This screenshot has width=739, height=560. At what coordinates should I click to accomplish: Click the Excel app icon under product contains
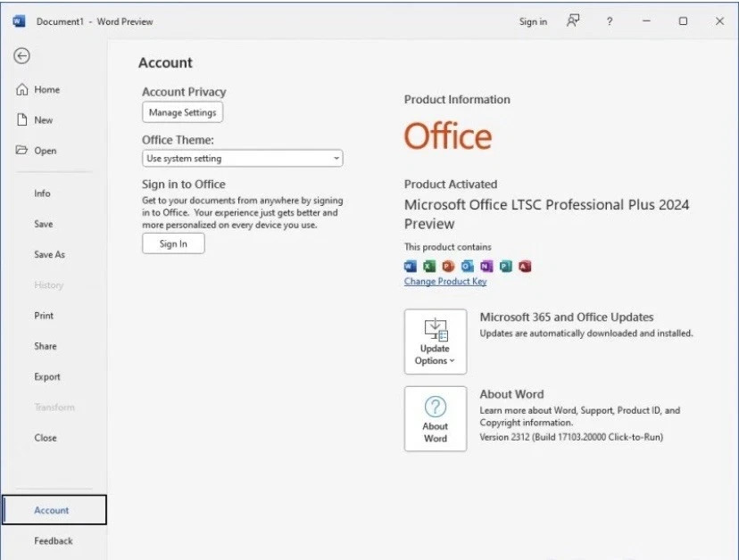[x=429, y=266]
